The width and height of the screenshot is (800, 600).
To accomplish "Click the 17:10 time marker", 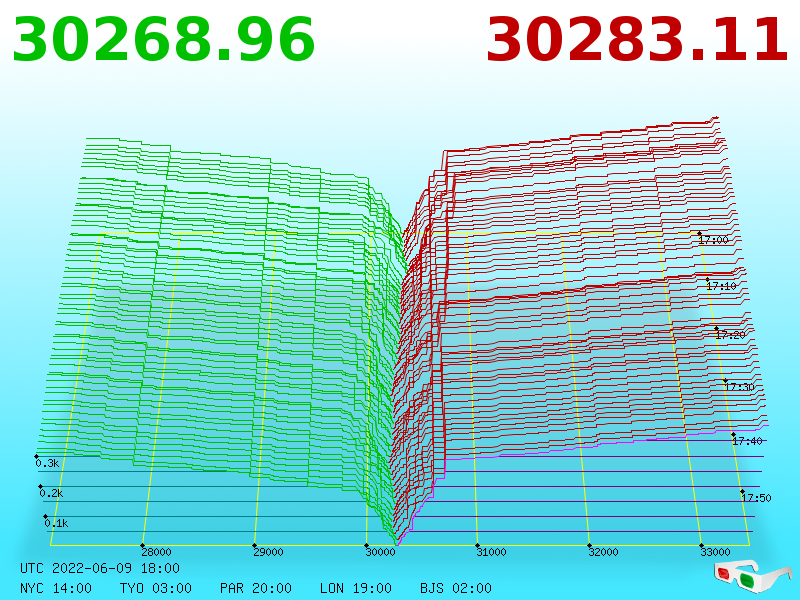I will [x=721, y=286].
